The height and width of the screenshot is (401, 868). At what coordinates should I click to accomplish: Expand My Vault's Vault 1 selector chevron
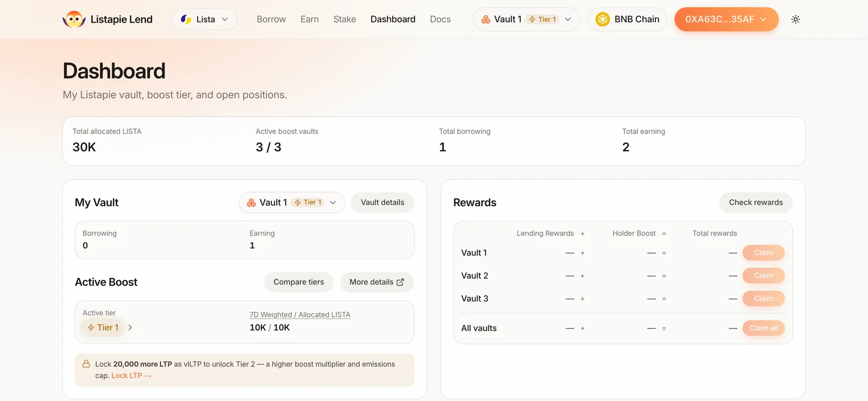(333, 202)
